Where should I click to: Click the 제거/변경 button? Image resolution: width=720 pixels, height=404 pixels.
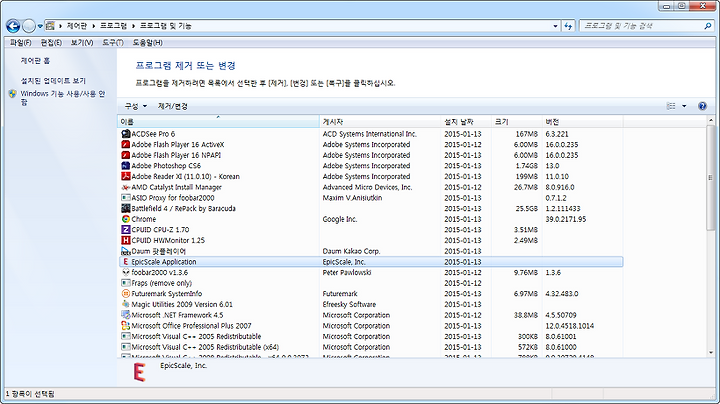pyautogui.click(x=173, y=106)
